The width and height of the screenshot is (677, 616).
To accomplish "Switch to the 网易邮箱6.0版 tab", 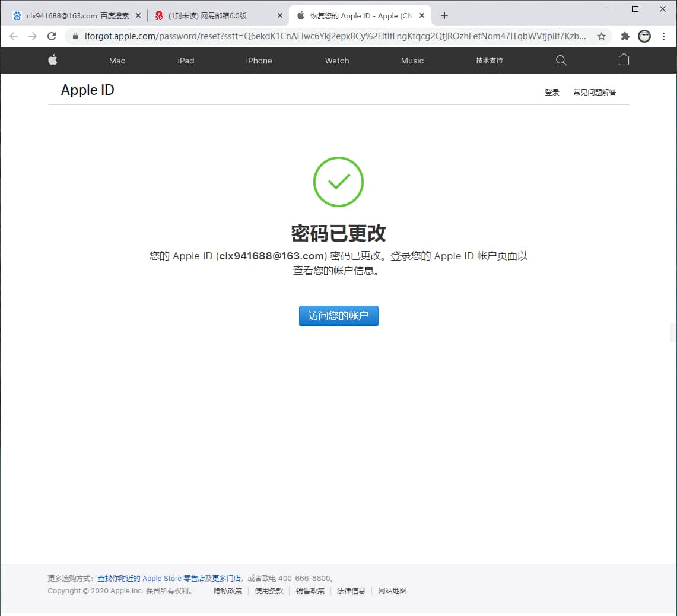I will click(218, 15).
